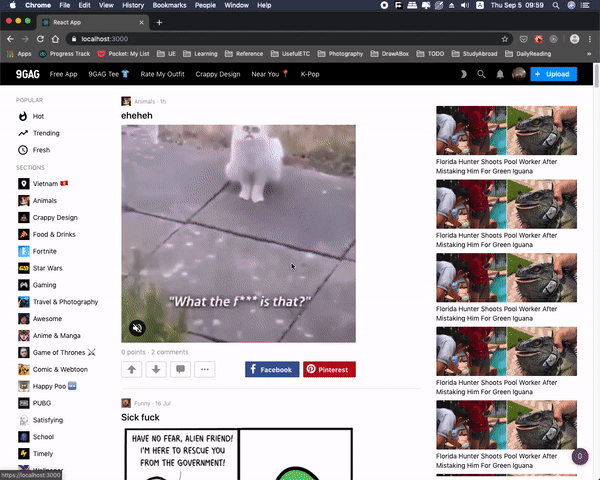Open History menu in menu bar

click(133, 5)
